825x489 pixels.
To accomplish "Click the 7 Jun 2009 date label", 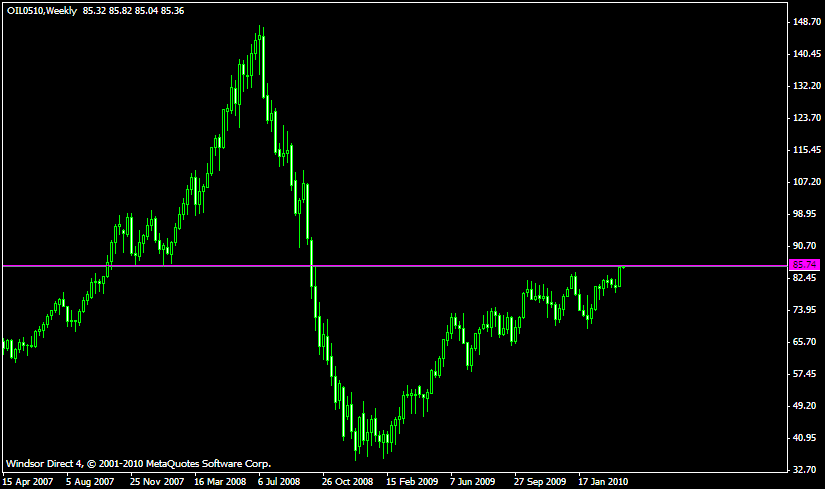I will 473,481.
